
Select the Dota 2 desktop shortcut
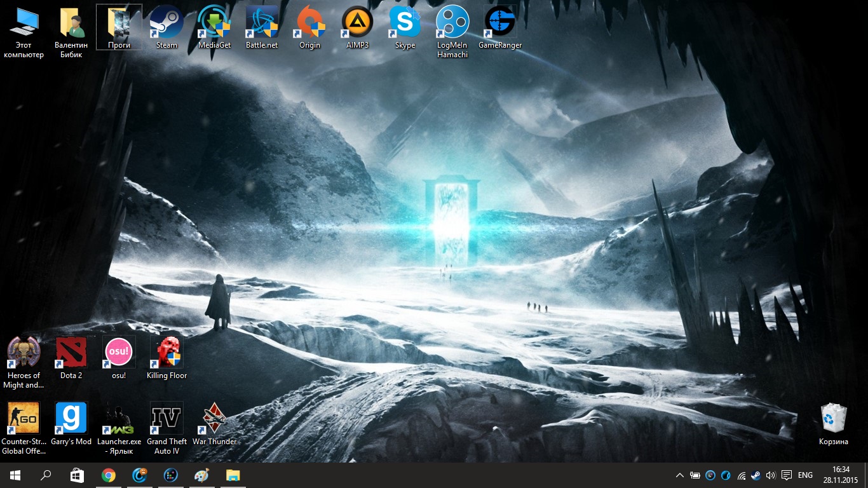tap(71, 358)
